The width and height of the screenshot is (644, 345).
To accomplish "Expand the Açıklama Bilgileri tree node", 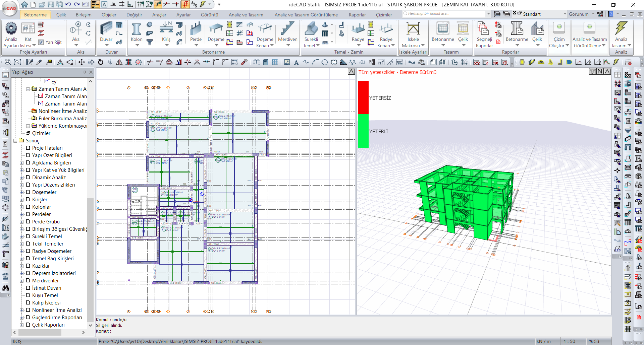I will pyautogui.click(x=21, y=163).
